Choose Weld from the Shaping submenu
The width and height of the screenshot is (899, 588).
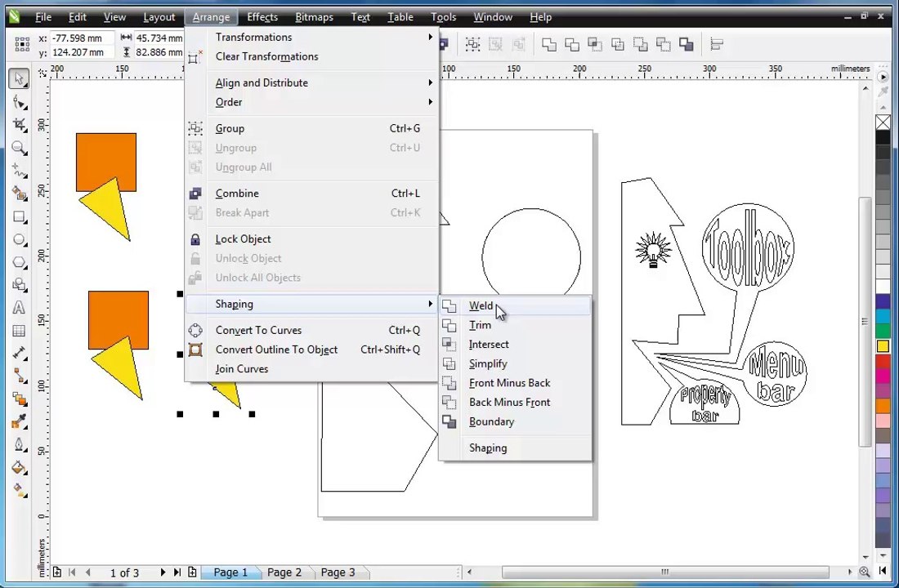[515, 306]
